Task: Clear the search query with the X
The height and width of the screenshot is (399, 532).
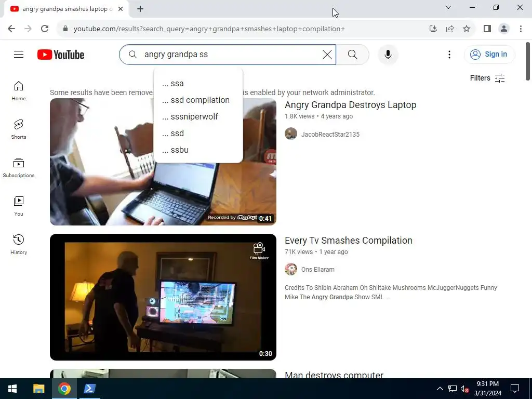Action: [327, 54]
